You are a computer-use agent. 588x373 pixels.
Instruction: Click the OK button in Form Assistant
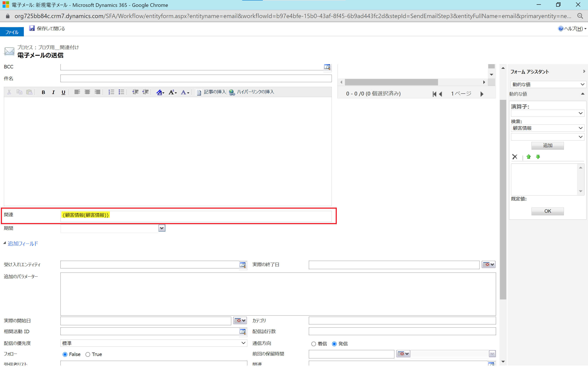coord(547,211)
